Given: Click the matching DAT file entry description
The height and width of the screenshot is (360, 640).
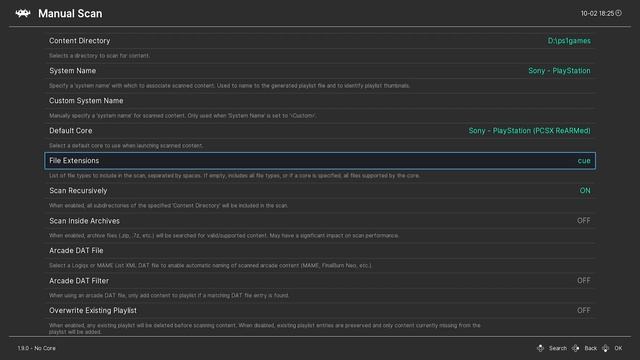Looking at the screenshot, I should click(x=169, y=295).
